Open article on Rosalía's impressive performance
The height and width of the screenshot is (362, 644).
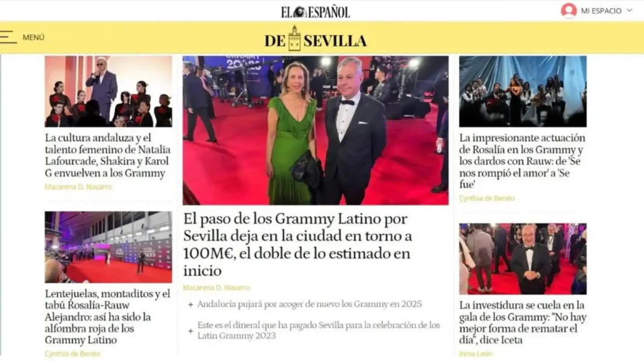[522, 161]
